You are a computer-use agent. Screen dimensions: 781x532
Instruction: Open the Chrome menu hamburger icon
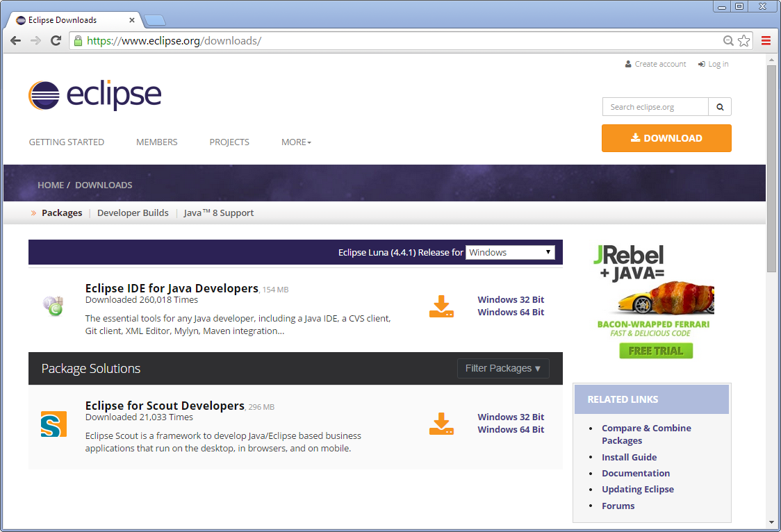click(x=766, y=41)
